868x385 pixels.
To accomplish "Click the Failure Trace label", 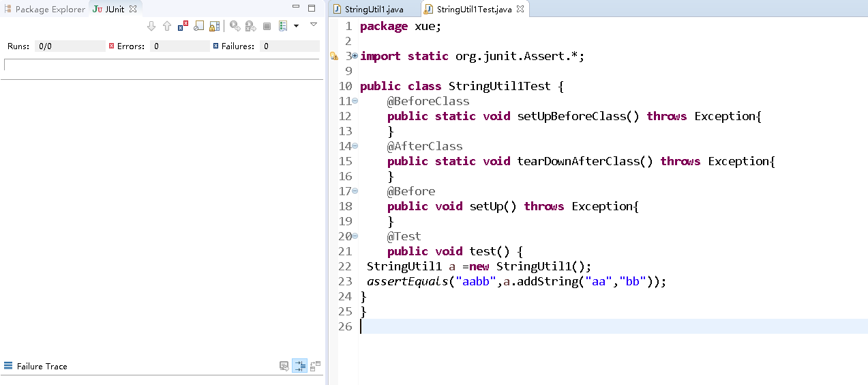I will [42, 367].
